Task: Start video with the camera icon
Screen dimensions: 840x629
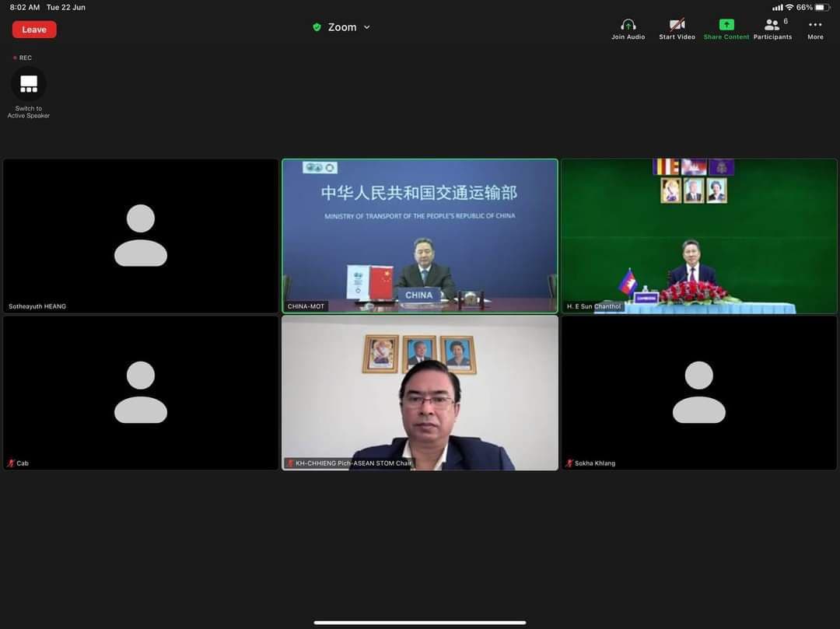Action: 677,25
